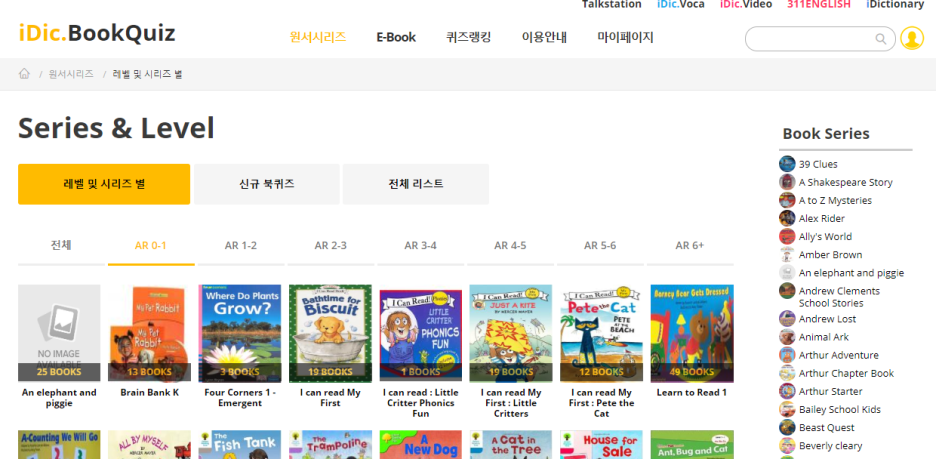Open the Bathtime for Biscuit cover
936x459 pixels.
330,333
